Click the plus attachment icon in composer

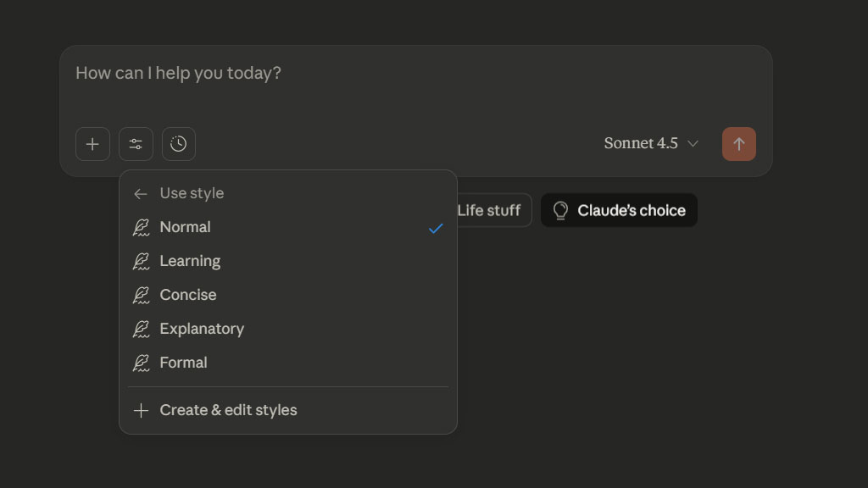coord(92,144)
